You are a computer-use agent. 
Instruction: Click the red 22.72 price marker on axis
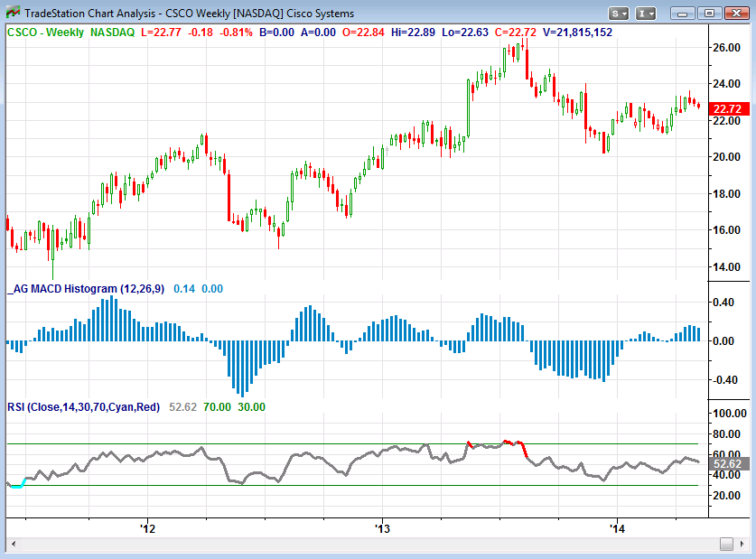729,108
